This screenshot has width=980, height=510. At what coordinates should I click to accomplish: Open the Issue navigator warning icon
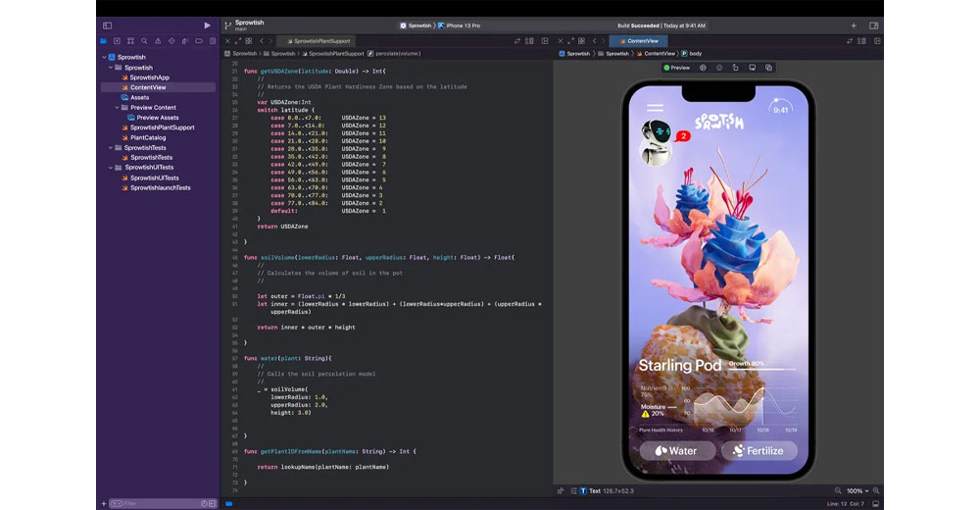click(158, 41)
